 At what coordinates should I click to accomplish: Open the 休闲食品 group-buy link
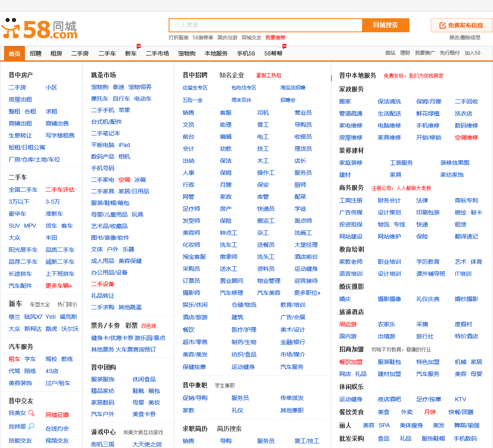click(x=144, y=380)
